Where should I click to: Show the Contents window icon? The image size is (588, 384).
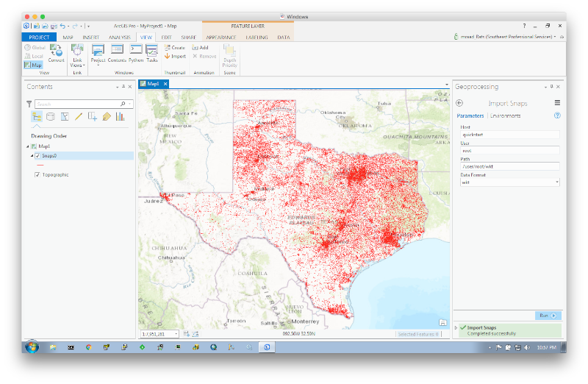click(x=117, y=53)
